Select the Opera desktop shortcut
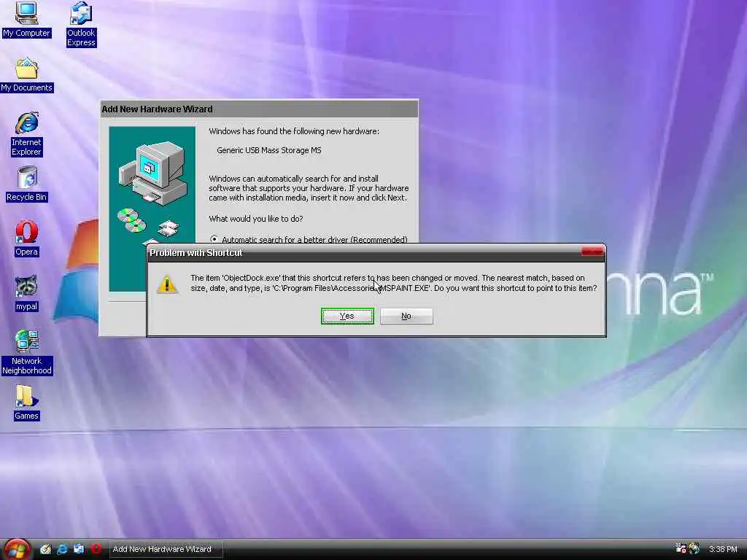The width and height of the screenshot is (747, 560). click(27, 238)
